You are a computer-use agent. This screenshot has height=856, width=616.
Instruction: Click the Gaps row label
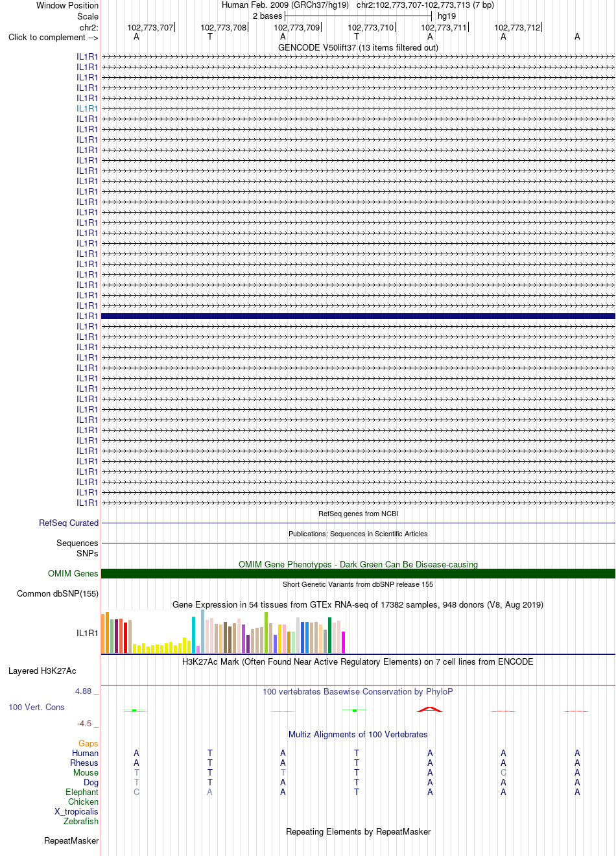point(88,743)
